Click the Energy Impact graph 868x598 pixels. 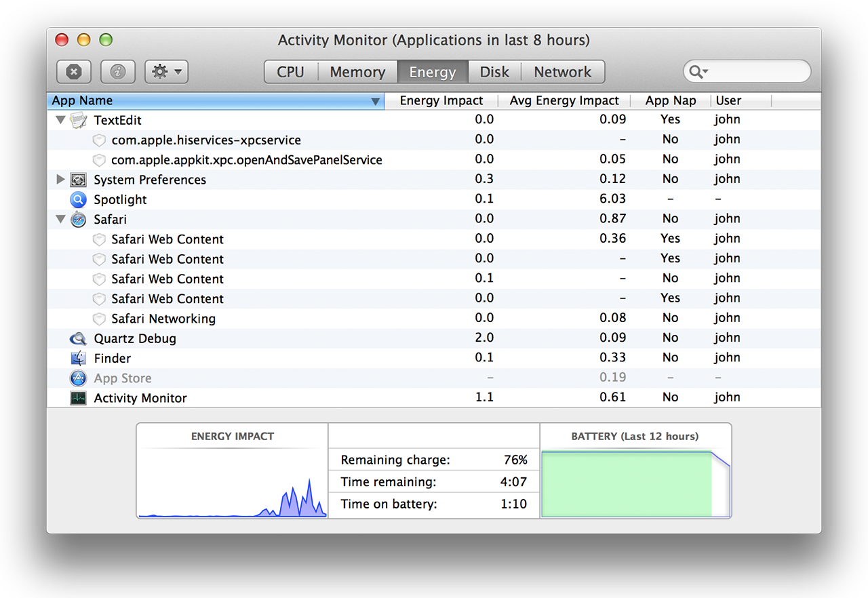coord(233,483)
